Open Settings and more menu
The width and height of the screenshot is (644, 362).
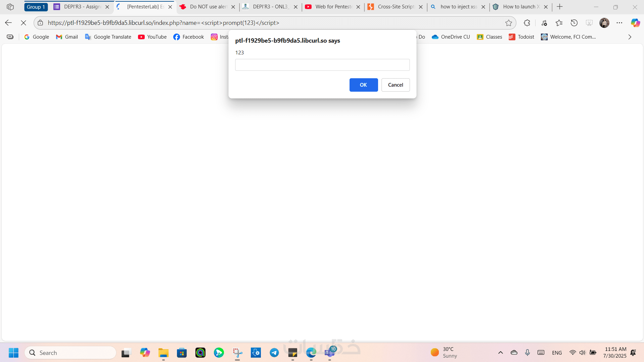(619, 23)
